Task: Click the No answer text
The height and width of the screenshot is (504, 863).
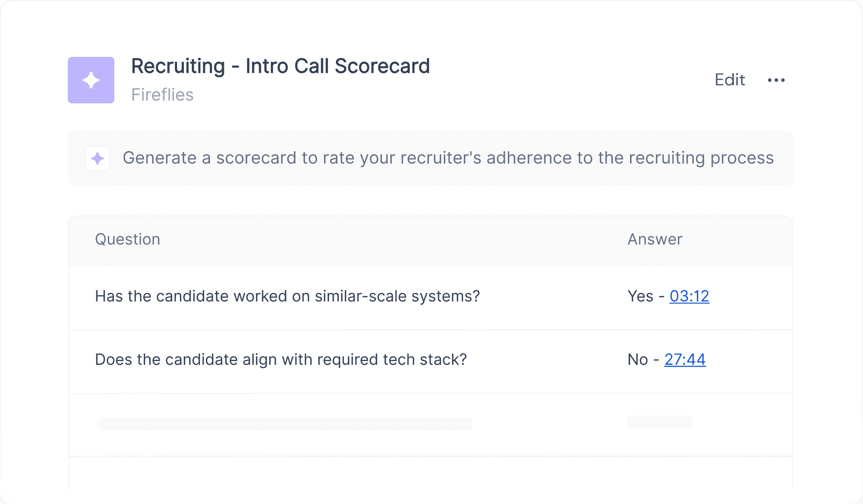Action: pos(638,360)
